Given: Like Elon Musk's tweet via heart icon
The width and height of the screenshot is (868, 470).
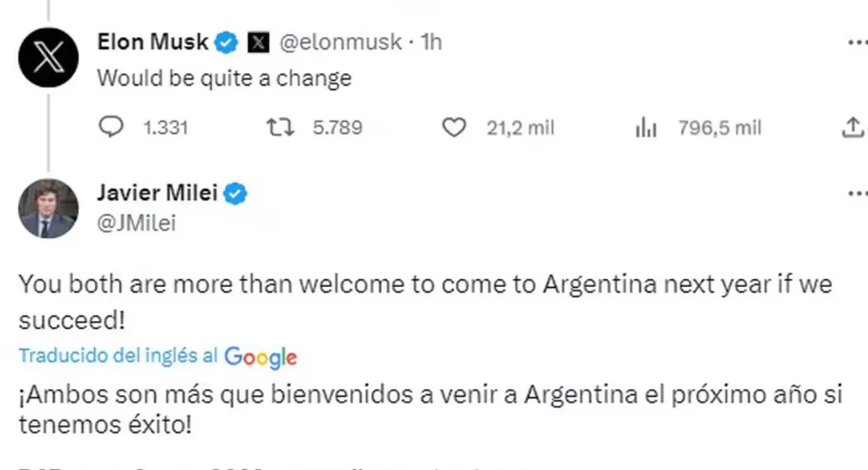Looking at the screenshot, I should point(454,127).
